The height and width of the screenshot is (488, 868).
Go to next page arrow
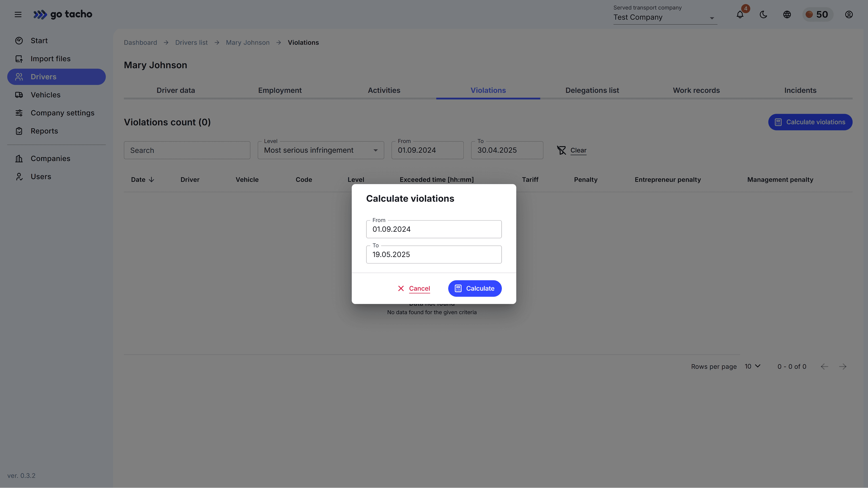[843, 367]
